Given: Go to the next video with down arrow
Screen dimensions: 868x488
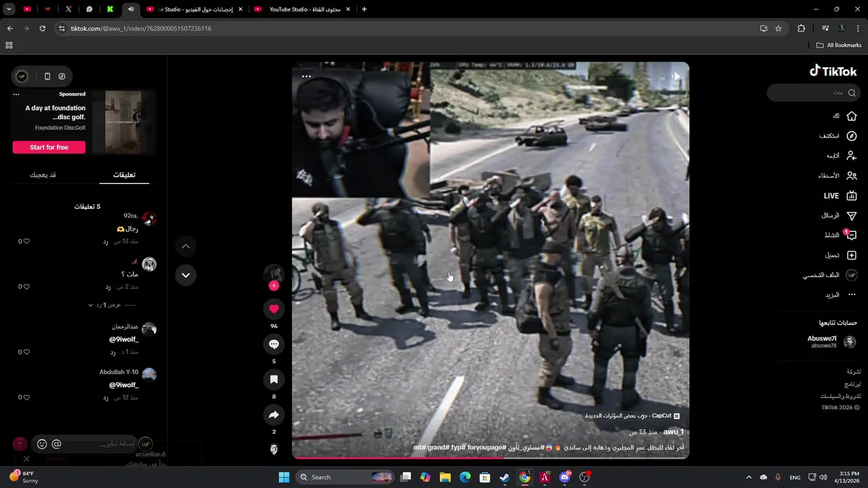Looking at the screenshot, I should (186, 275).
